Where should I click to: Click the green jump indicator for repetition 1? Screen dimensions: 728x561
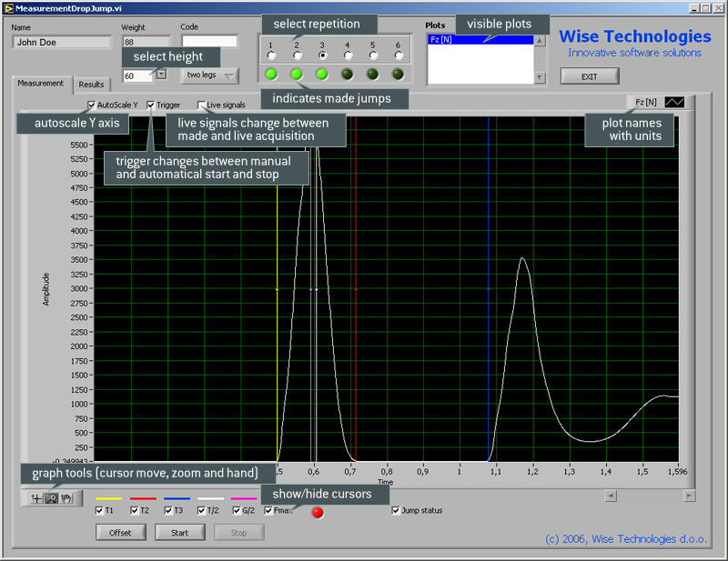point(271,75)
